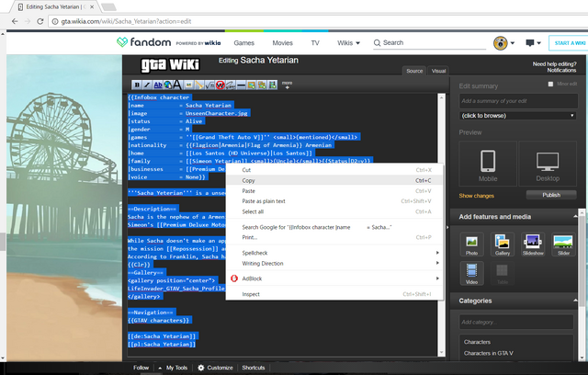The height and width of the screenshot is (375, 588).
Task: Expand more toolbar options
Action: [287, 85]
